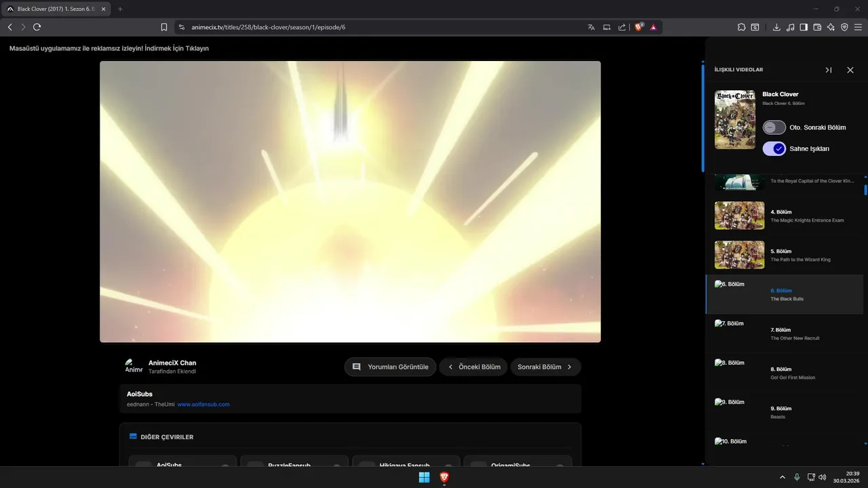Open 8. Bölüm Go! Go! First Mission
868x488 pixels.
[x=785, y=373]
